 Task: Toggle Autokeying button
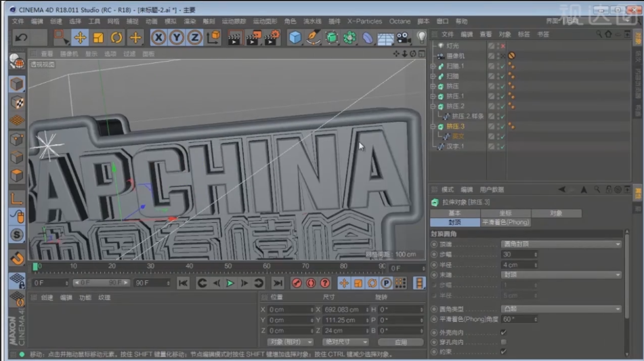(311, 283)
